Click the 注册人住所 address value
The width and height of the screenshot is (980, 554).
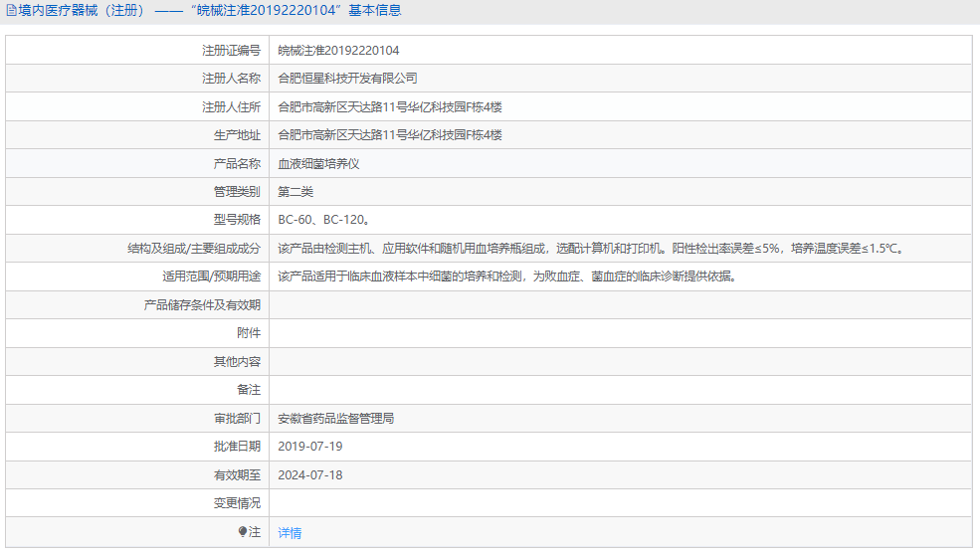(390, 107)
